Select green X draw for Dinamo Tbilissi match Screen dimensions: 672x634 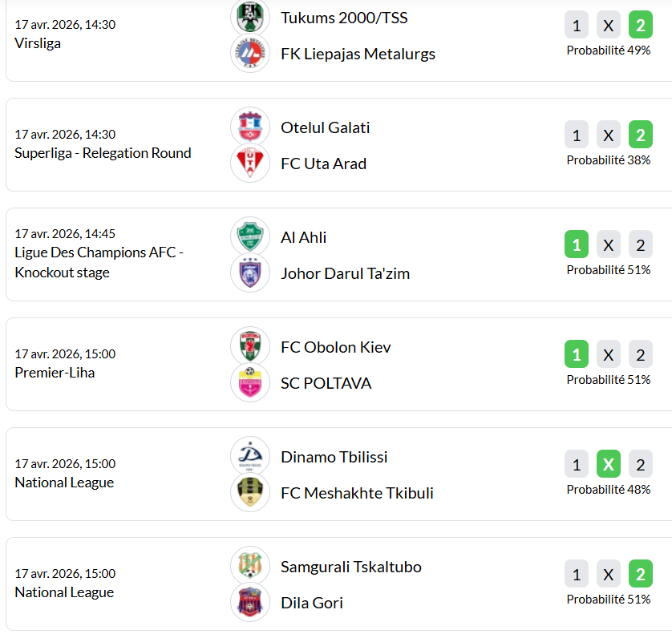pyautogui.click(x=609, y=464)
